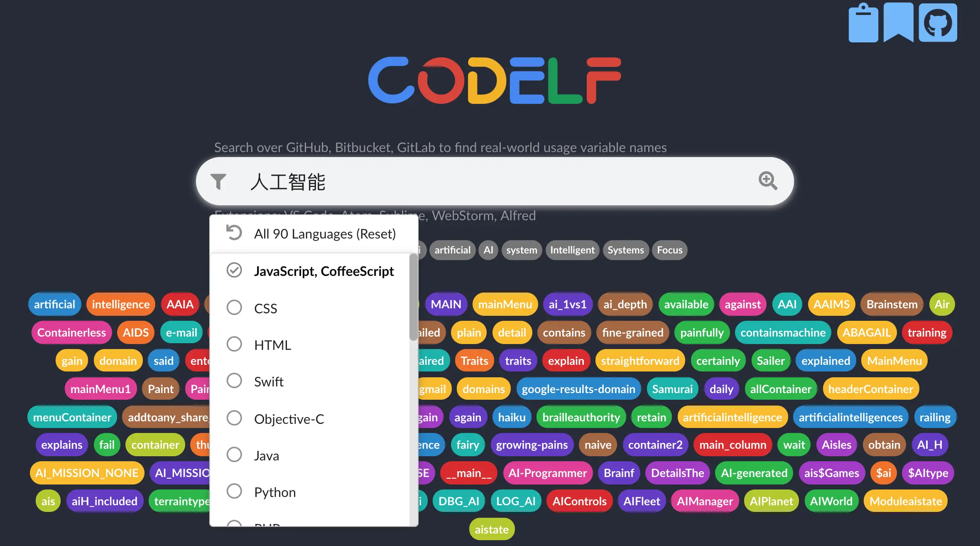The height and width of the screenshot is (546, 980).
Task: Click the filter funnel icon
Action: coord(218,181)
